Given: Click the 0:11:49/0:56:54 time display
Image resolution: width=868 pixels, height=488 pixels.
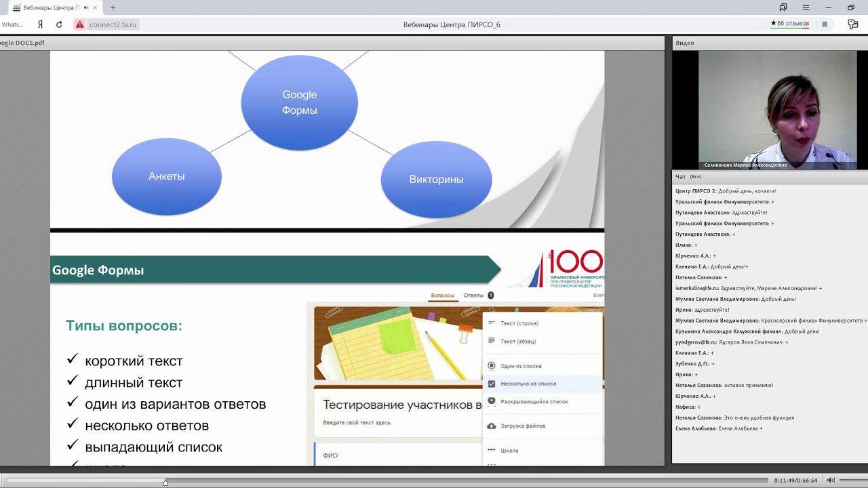Looking at the screenshot, I should (x=795, y=481).
